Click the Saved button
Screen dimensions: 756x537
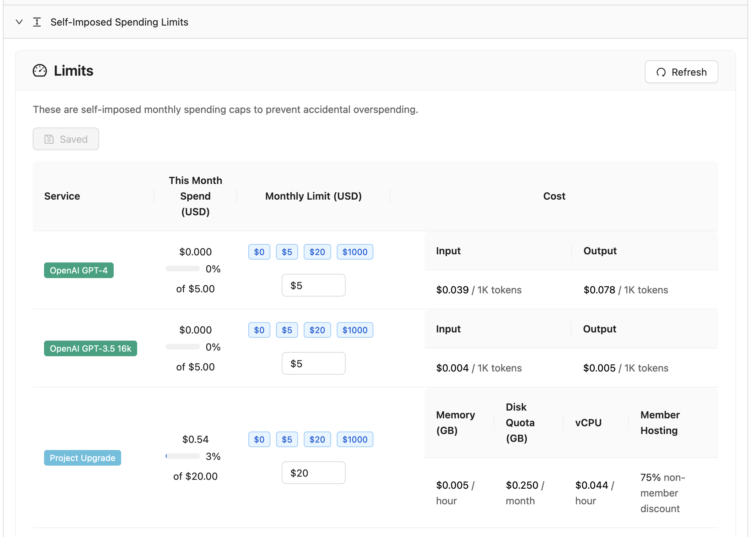66,139
